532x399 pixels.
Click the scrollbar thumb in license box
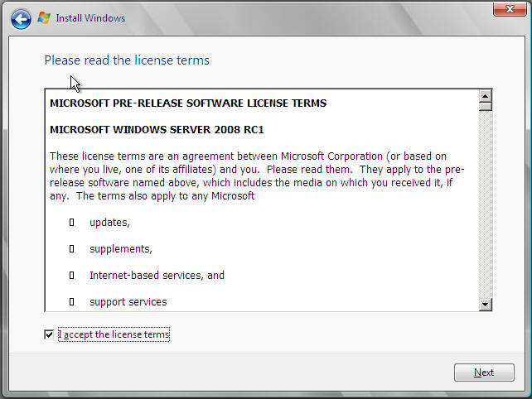485,107
